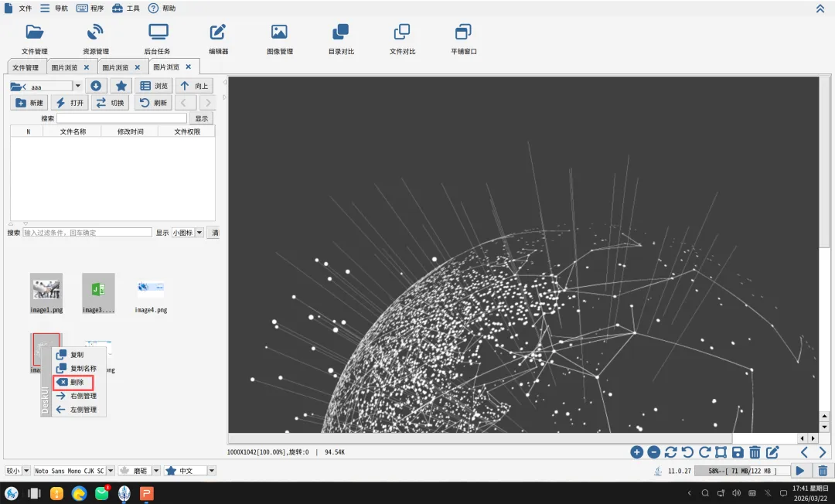Sort by the 修改时间 column header
This screenshot has width=835, height=504.
(x=130, y=131)
